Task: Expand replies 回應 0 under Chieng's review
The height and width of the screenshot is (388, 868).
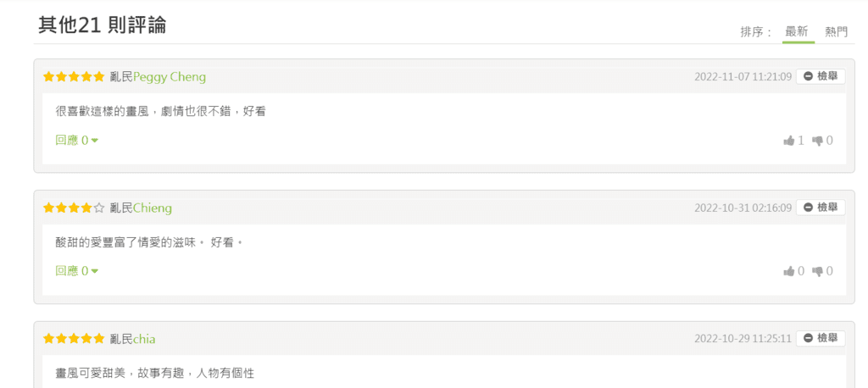Action: (x=77, y=270)
